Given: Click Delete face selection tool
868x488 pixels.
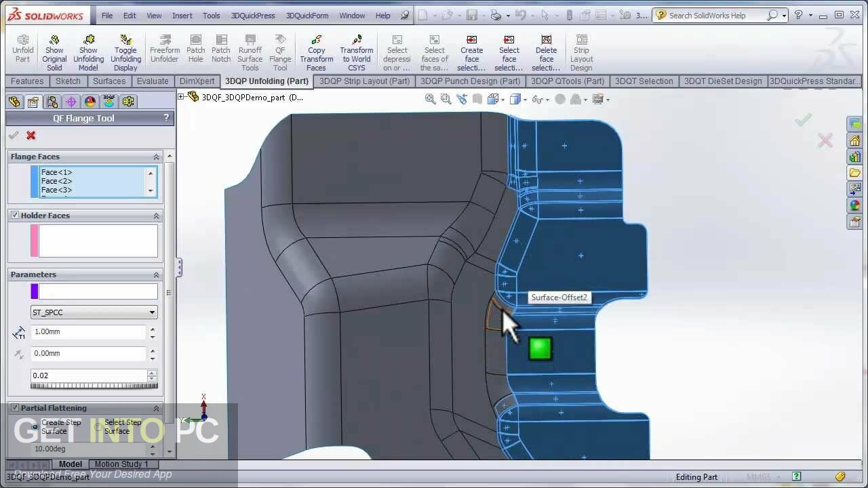Looking at the screenshot, I should [546, 53].
